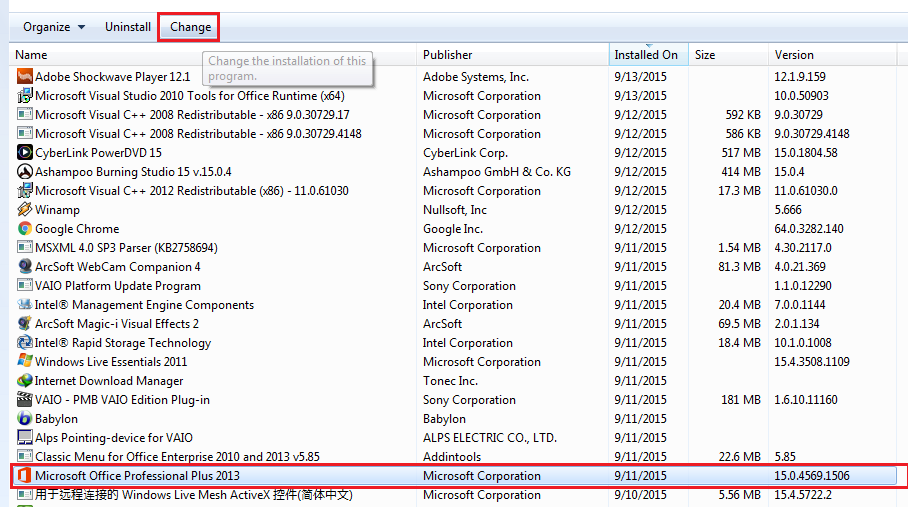
Task: Select Intel Management Engine Components entry
Action: (x=144, y=304)
